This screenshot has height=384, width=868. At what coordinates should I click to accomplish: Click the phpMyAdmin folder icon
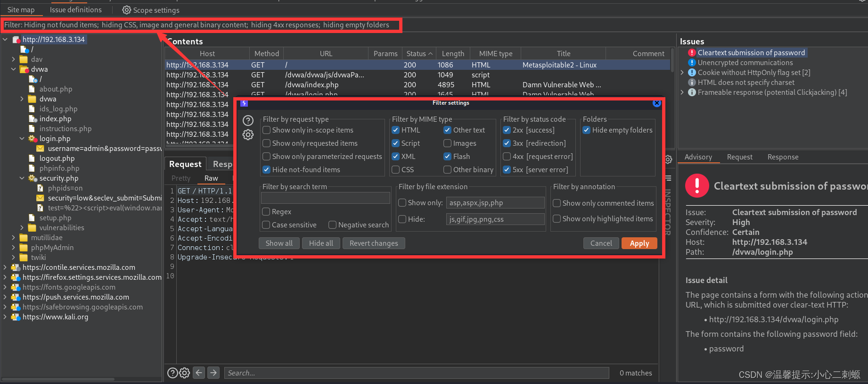[24, 248]
